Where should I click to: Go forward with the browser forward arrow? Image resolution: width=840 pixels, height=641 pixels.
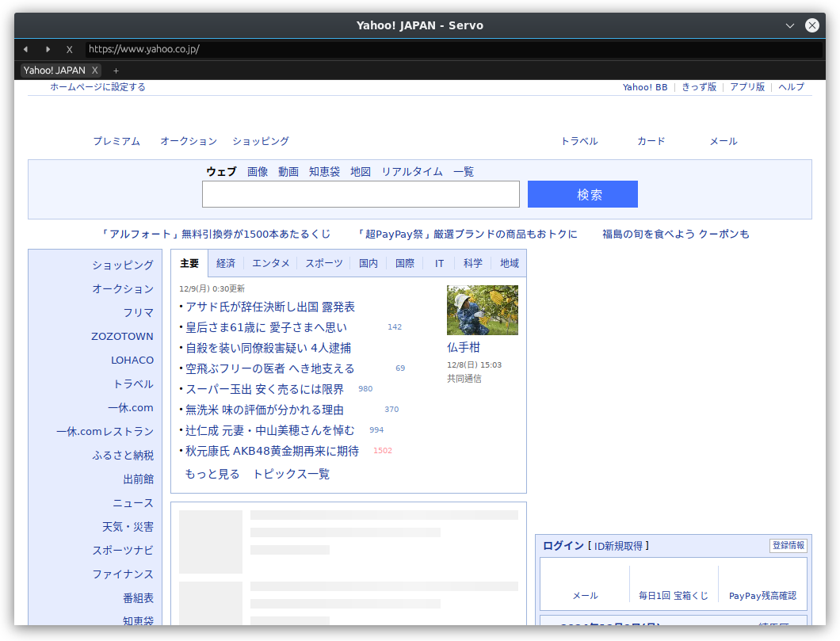point(48,49)
